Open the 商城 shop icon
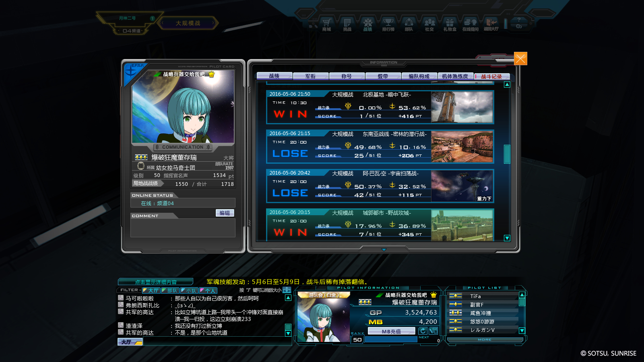 tap(326, 24)
